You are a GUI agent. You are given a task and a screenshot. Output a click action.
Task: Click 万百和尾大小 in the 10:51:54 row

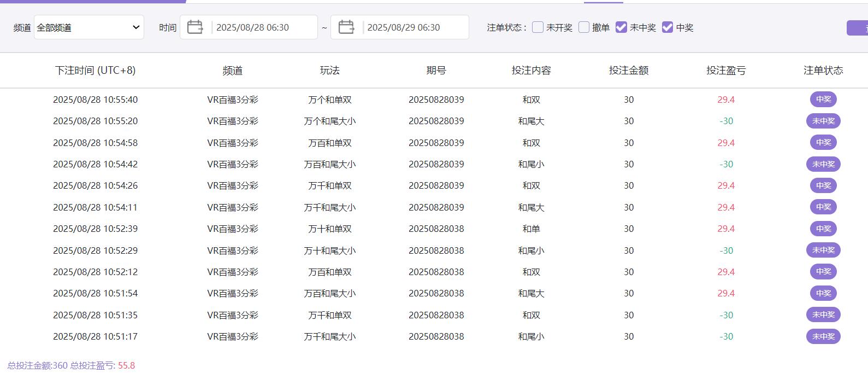tap(330, 293)
